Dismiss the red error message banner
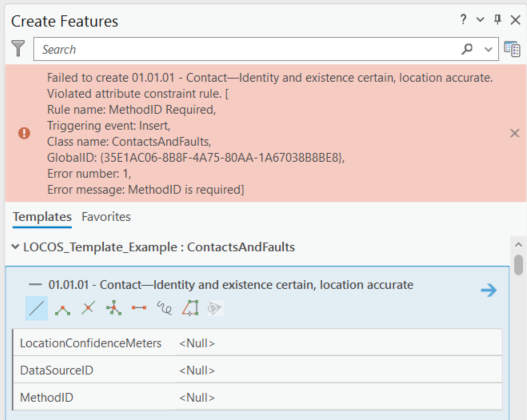Viewport: 527px width, 420px height. (x=515, y=133)
